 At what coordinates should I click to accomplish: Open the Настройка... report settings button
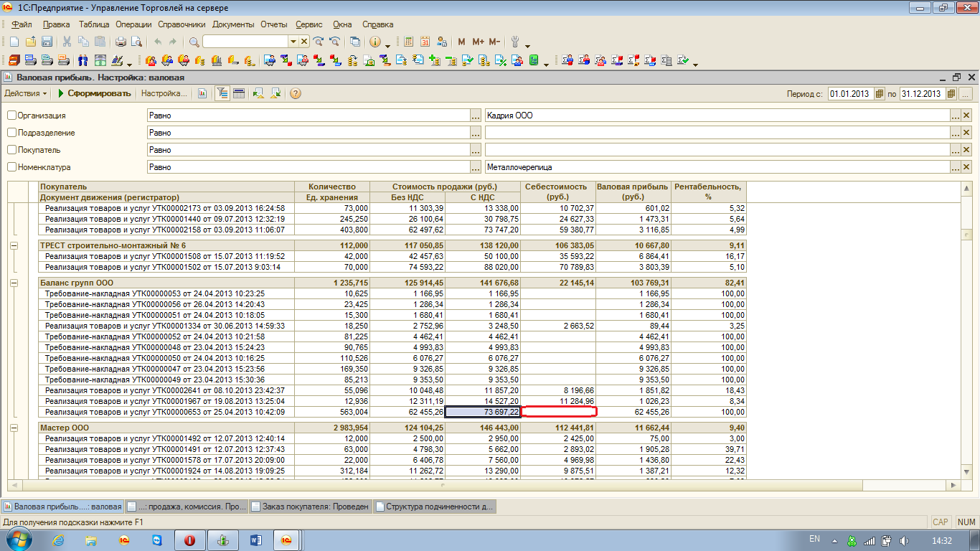point(164,93)
